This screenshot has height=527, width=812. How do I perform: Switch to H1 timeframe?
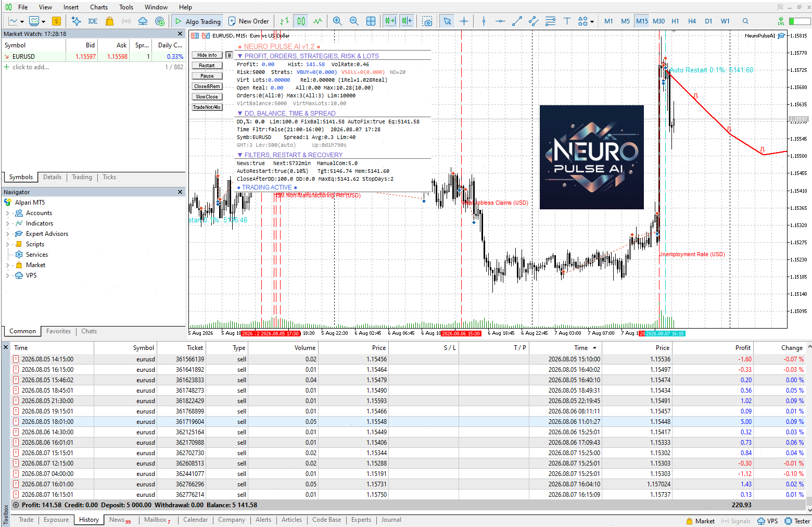(x=675, y=21)
